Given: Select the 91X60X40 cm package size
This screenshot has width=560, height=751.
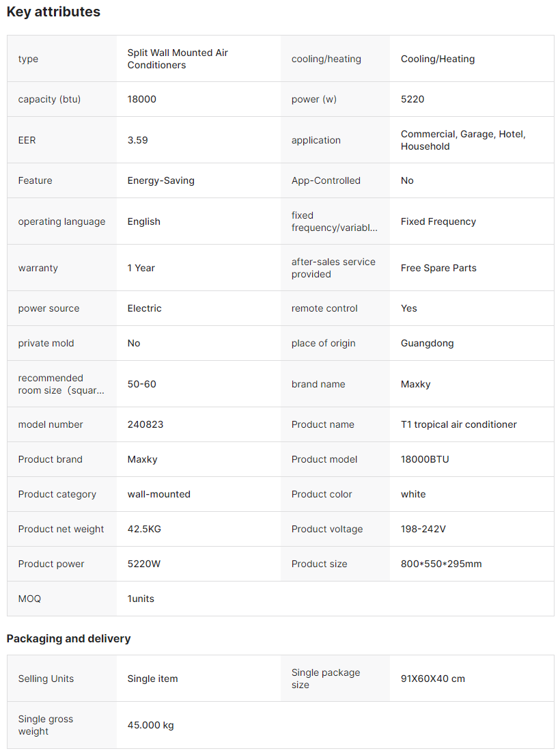Looking at the screenshot, I should coord(432,679).
